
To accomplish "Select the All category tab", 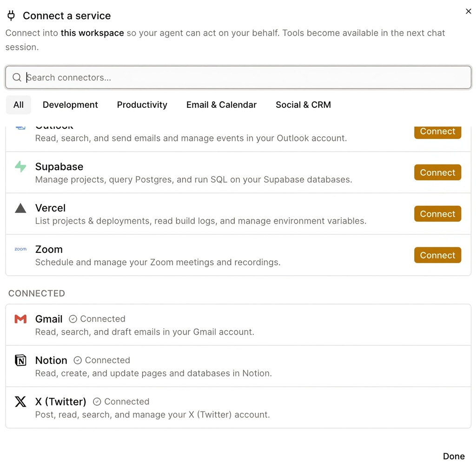I will (19, 105).
